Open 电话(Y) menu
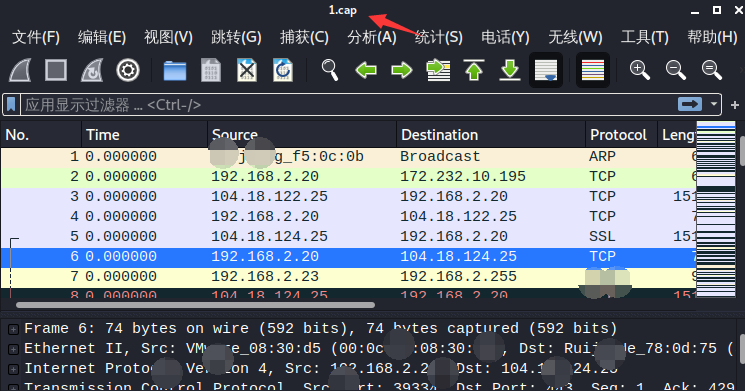Viewport: 745px width, 391px height. pyautogui.click(x=505, y=37)
